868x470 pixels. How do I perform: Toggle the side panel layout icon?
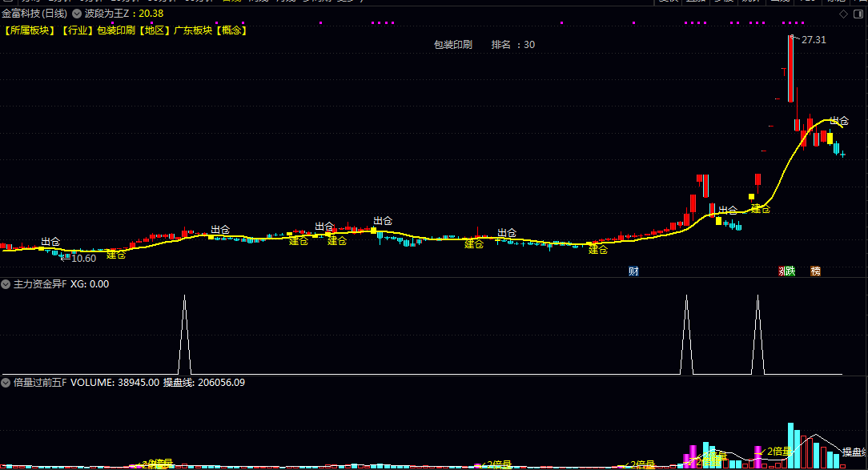pyautogui.click(x=858, y=14)
